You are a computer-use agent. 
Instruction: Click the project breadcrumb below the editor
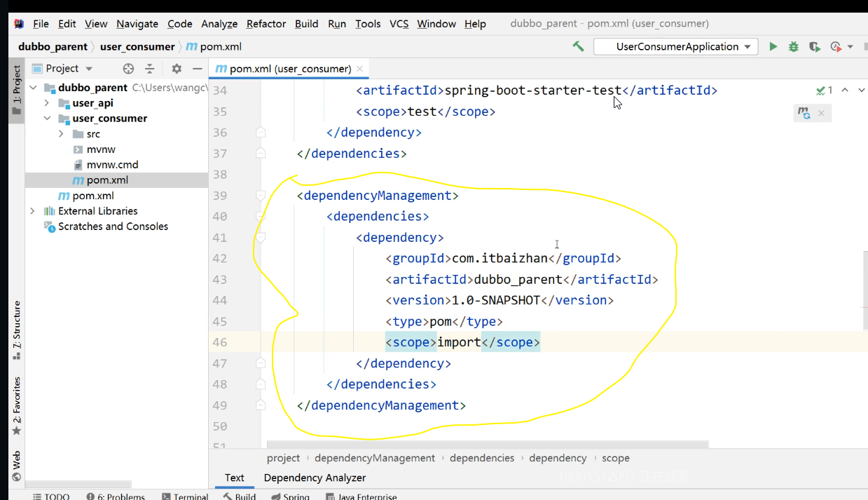tap(283, 458)
